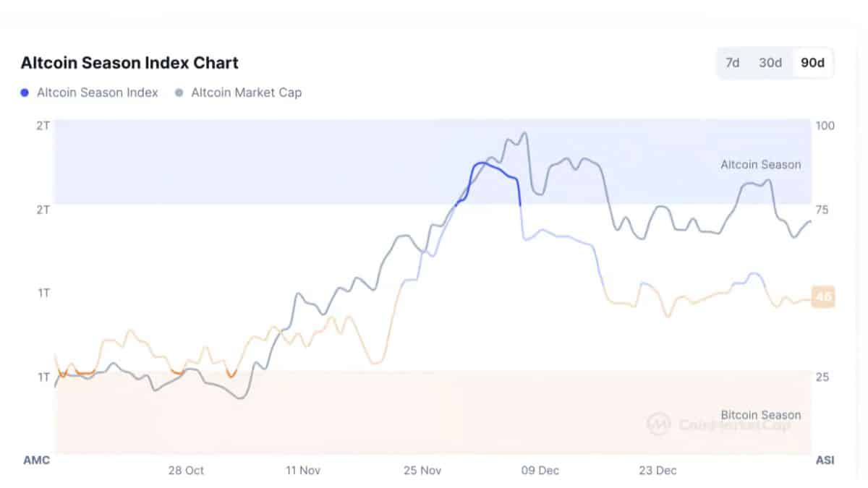Screen dimensions: 868x488
Task: Click the gray Altcoin Market Cap legend dot
Action: [179, 93]
